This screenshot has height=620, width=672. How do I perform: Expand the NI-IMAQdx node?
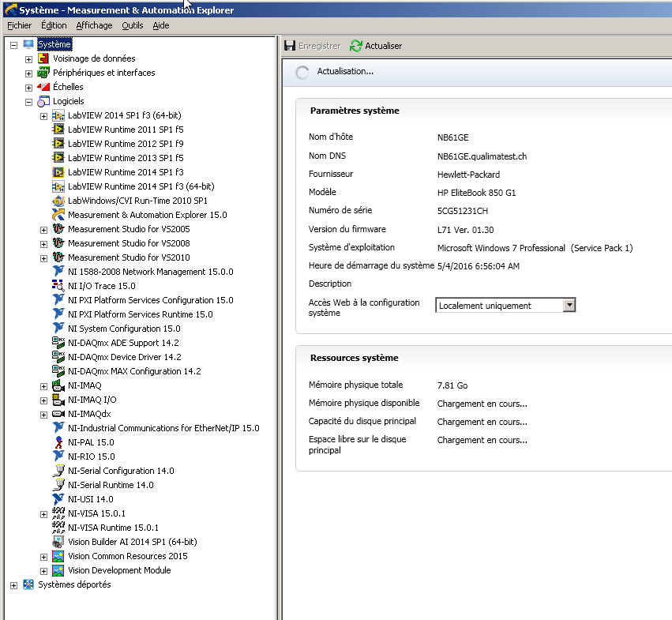tap(43, 415)
